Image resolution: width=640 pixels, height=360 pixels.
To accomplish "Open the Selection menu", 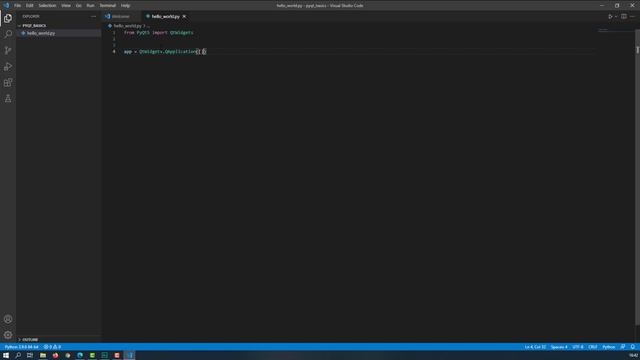I will (x=47, y=6).
